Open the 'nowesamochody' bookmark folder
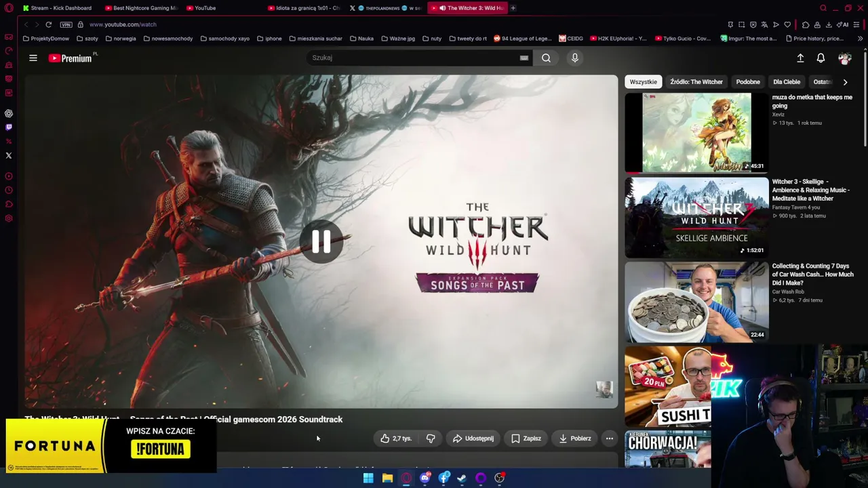Image resolution: width=868 pixels, height=488 pixels. 168,39
